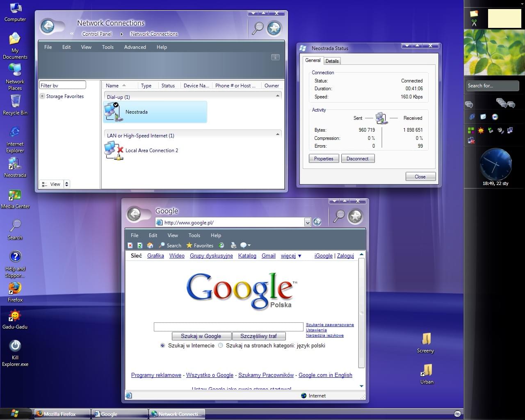Collapse LAN or High-Speed Internet (1) group

[278, 135]
